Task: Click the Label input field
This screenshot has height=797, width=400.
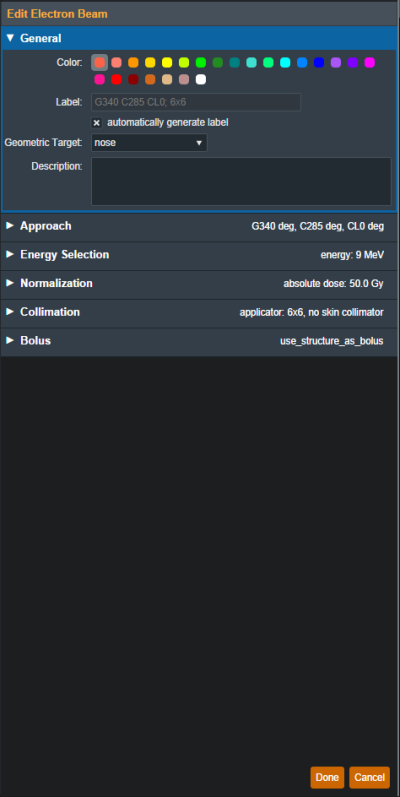Action: 196,102
